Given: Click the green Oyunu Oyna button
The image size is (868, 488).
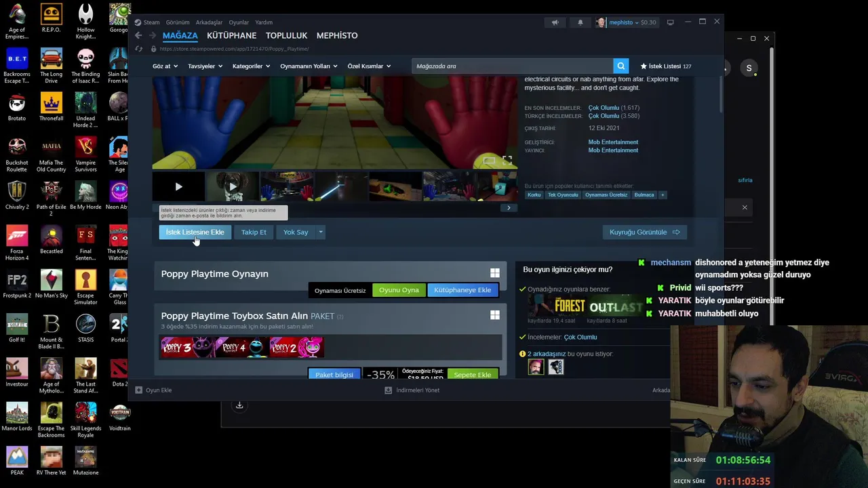Looking at the screenshot, I should [x=399, y=290].
